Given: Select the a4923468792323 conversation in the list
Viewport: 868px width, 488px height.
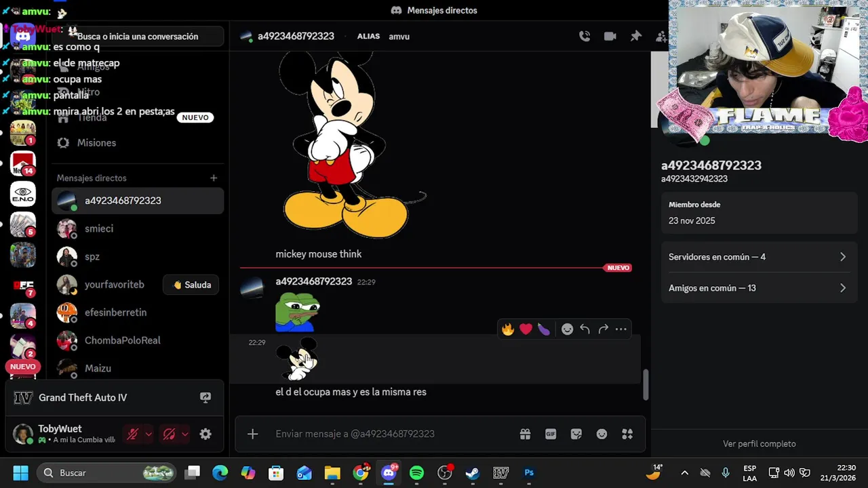Looking at the screenshot, I should pyautogui.click(x=138, y=201).
